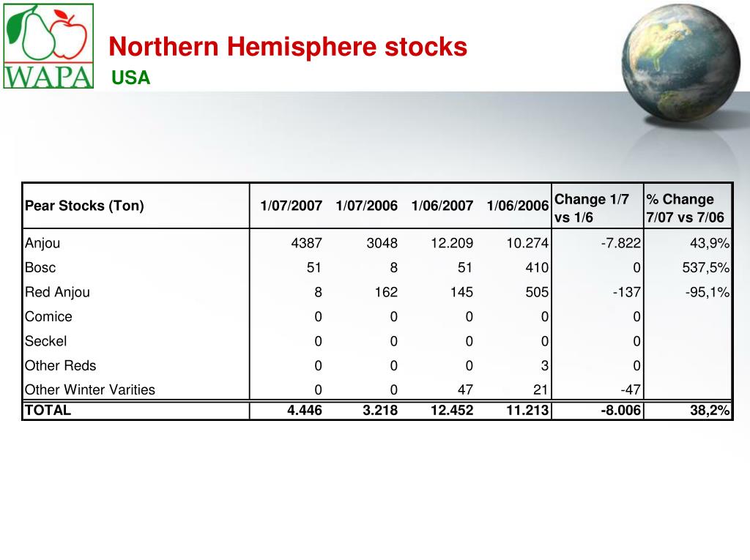
Task: Click Other Winter Varities change '-47'
Action: tap(631, 389)
